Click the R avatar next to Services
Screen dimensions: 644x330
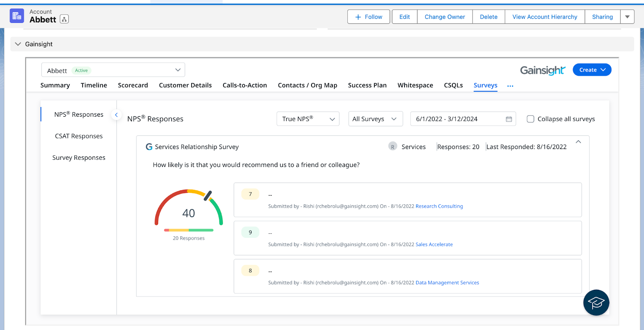point(392,147)
